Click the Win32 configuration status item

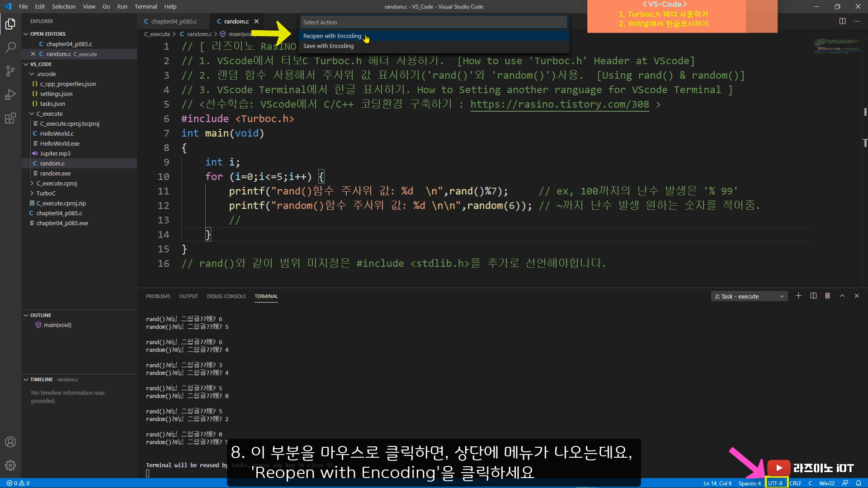827,483
